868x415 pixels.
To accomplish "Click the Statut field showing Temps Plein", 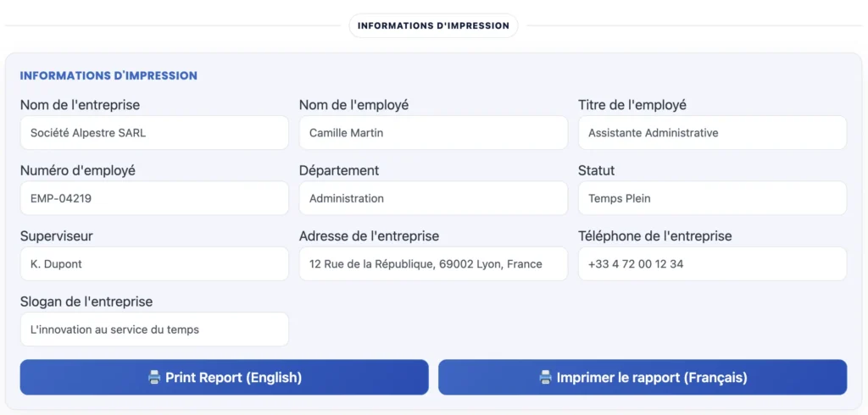I will tap(712, 198).
